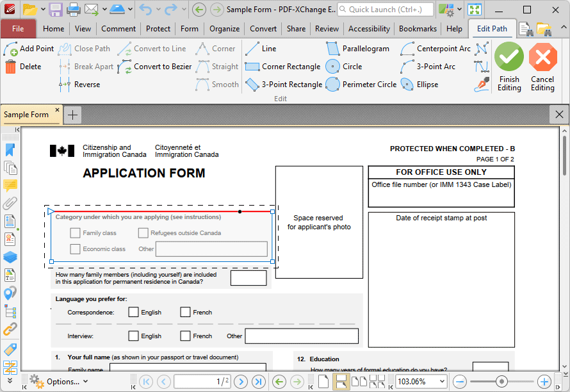Tick the French Interview checkbox
The height and width of the screenshot is (392, 570).
(185, 336)
